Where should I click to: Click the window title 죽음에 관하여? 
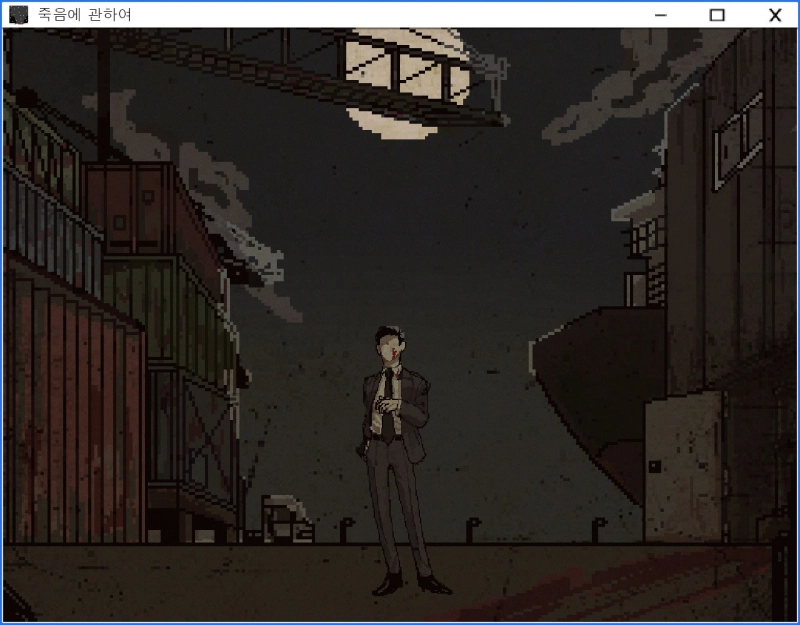tap(84, 14)
